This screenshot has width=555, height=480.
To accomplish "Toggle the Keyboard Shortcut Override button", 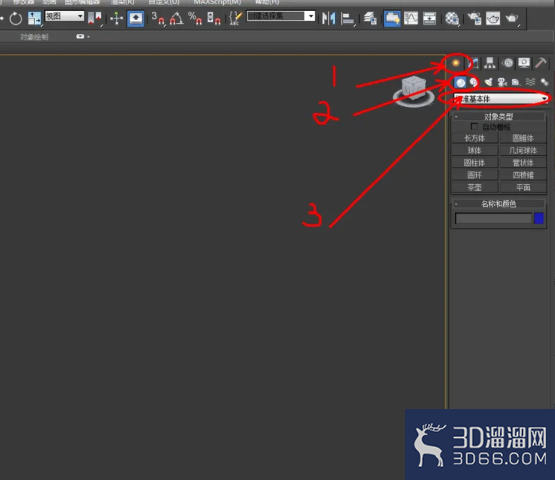I will pyautogui.click(x=136, y=18).
